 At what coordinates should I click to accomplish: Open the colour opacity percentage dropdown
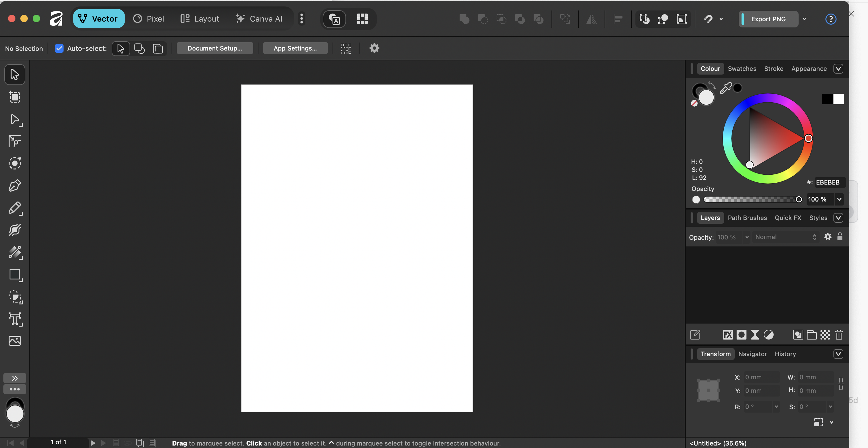839,199
